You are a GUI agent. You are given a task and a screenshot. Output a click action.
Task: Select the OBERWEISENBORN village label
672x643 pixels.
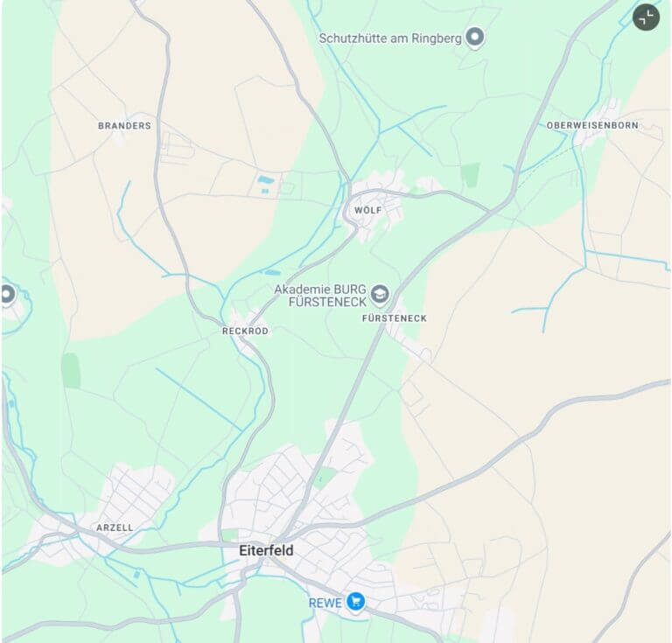coord(592,125)
